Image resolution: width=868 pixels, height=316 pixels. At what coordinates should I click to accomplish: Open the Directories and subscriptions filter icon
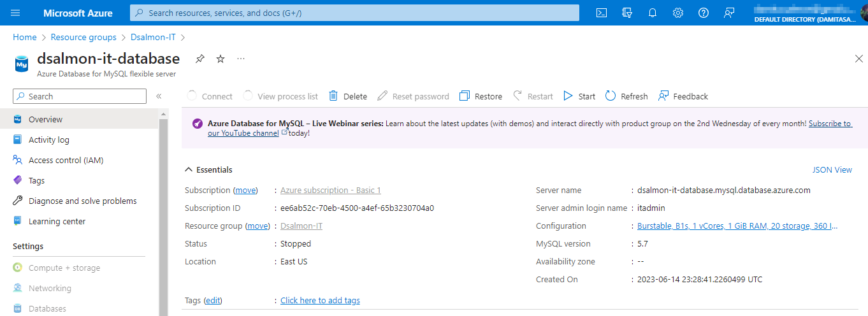click(x=627, y=13)
